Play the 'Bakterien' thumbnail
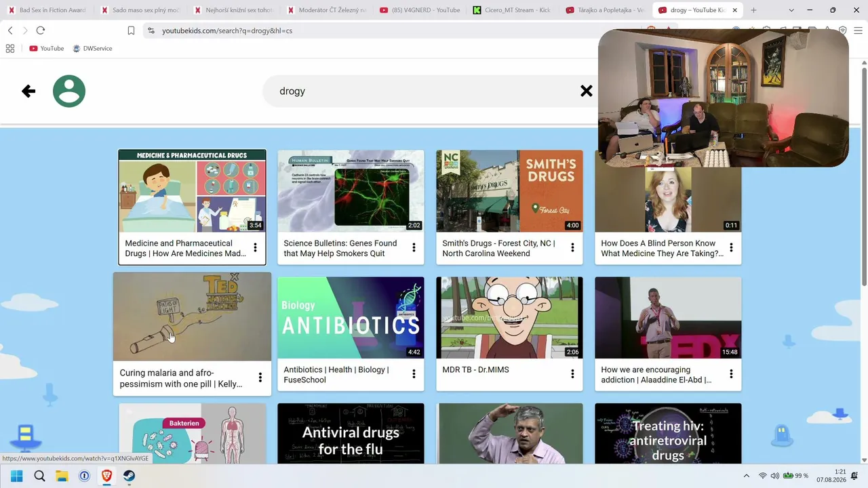868x488 pixels. tap(192, 434)
